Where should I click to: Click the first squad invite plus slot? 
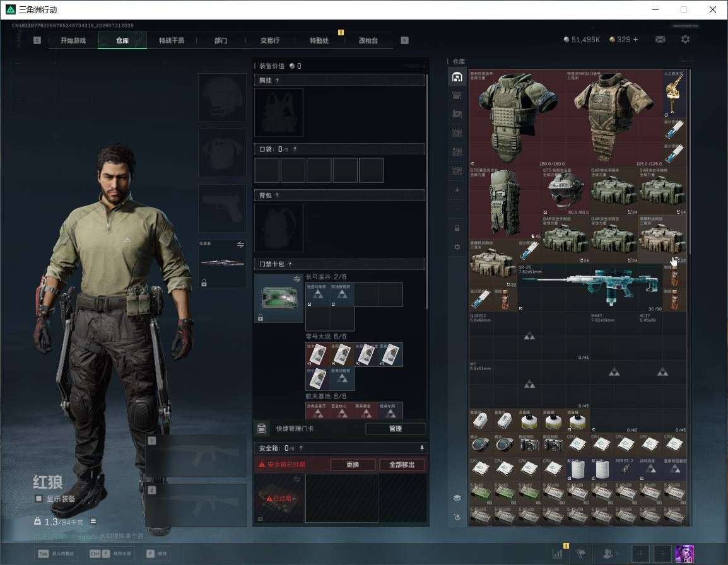point(640,554)
